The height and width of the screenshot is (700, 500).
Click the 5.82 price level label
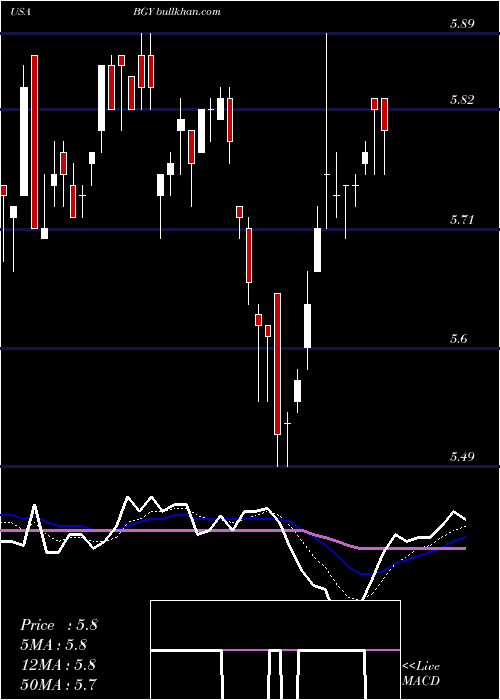pyautogui.click(x=462, y=100)
